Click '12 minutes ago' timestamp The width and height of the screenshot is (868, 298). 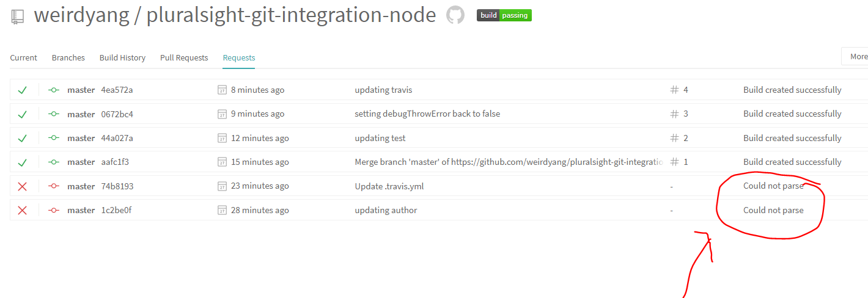[260, 138]
